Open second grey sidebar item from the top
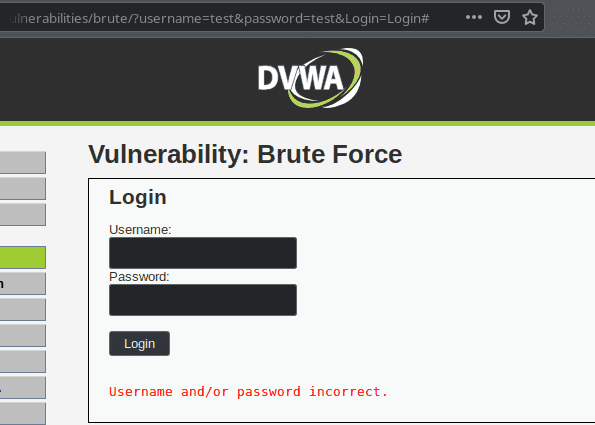This screenshot has height=425, width=595. (23, 189)
